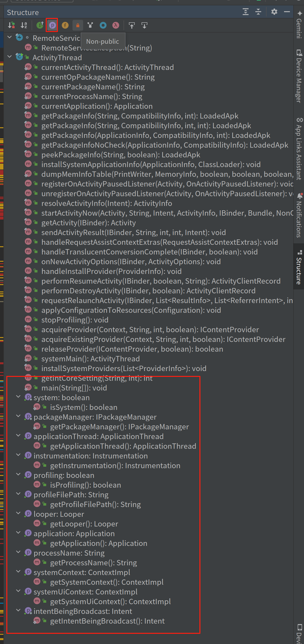Screen dimensions: 304x644
Task: Select getSystemUiContext(): ContextImpl method
Action: [110, 602]
